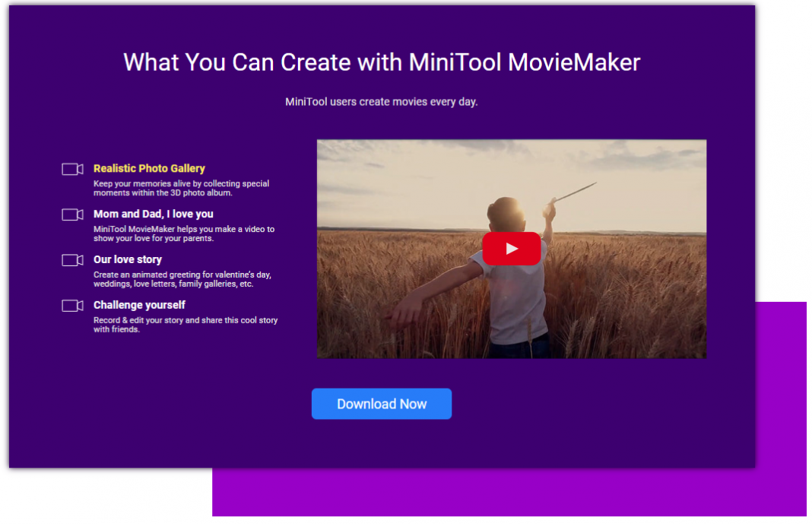Select the Mom and Dad, I love you heading
The image size is (812, 524).
pyautogui.click(x=154, y=214)
